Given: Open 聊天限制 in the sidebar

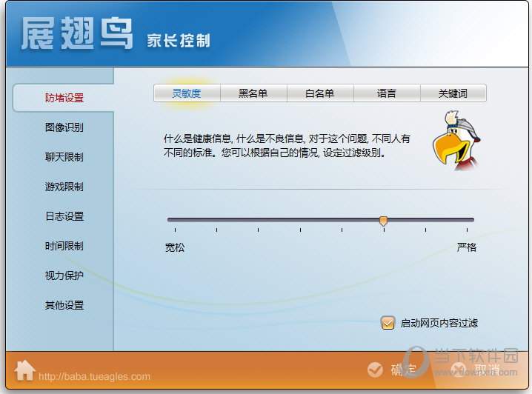Looking at the screenshot, I should click(x=64, y=157).
